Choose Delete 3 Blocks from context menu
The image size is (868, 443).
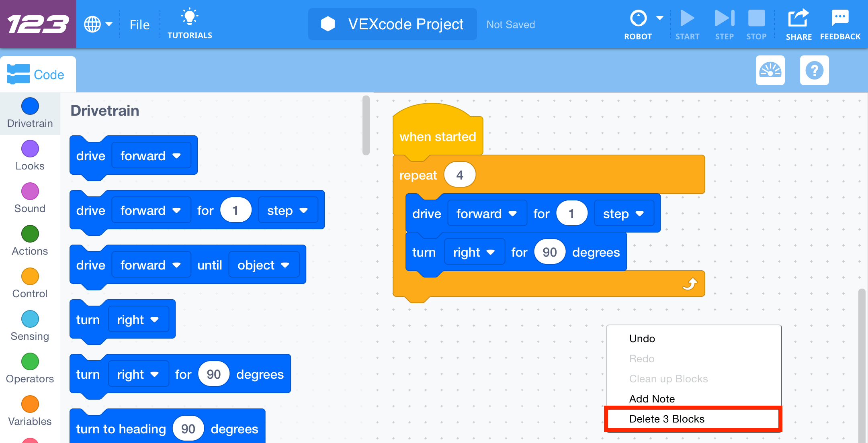click(x=667, y=419)
